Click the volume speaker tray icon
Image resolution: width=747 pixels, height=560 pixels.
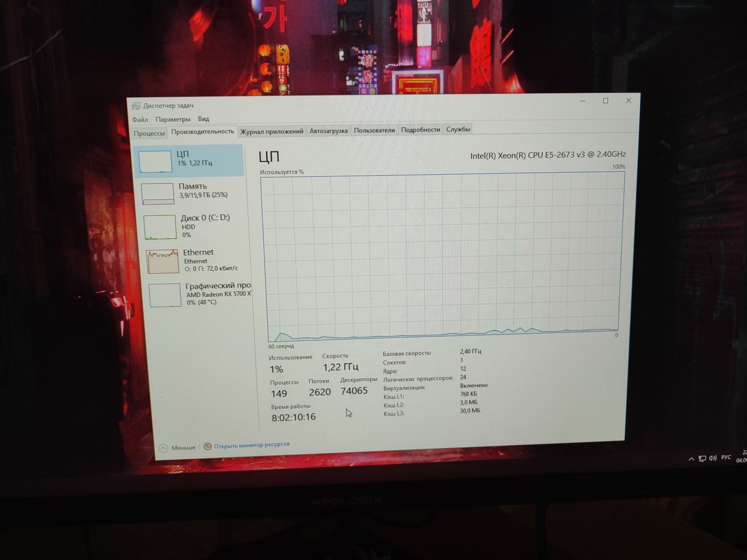[x=713, y=457]
